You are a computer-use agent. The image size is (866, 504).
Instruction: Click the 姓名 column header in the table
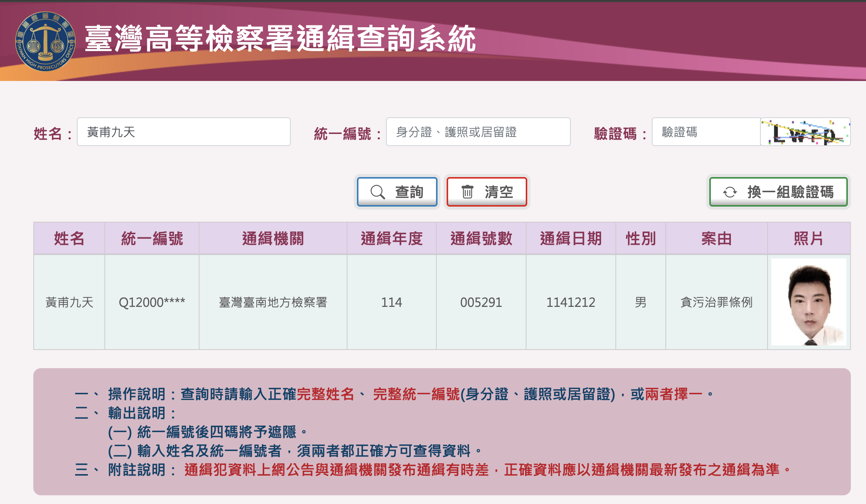point(69,238)
